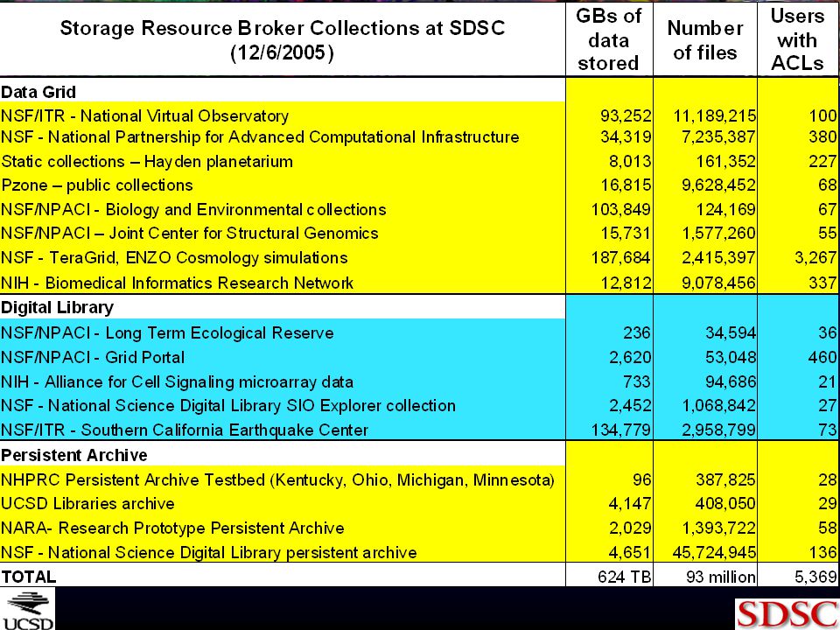Viewport: 840px width, 630px height.
Task: Click the UCSD logo
Action: [x=27, y=609]
